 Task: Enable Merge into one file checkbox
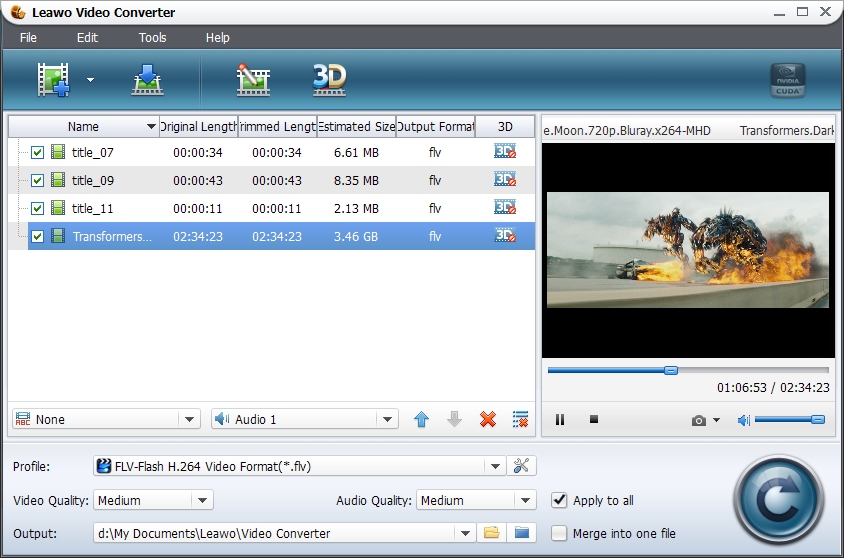[x=559, y=533]
